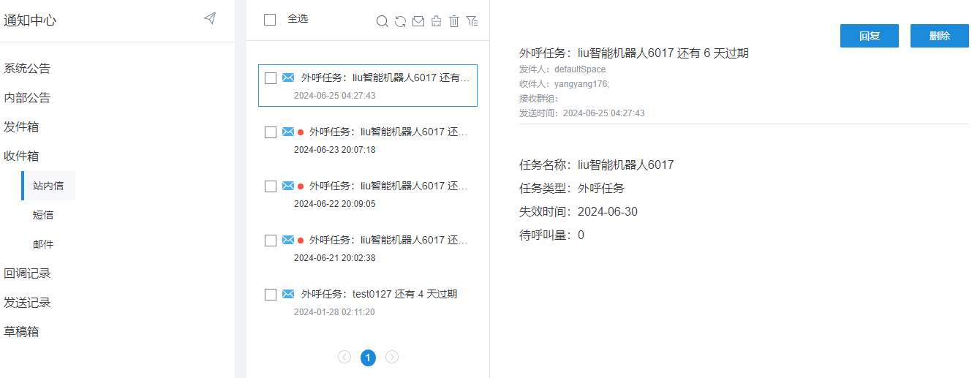Open 草稿箱 in sidebar

point(21,332)
